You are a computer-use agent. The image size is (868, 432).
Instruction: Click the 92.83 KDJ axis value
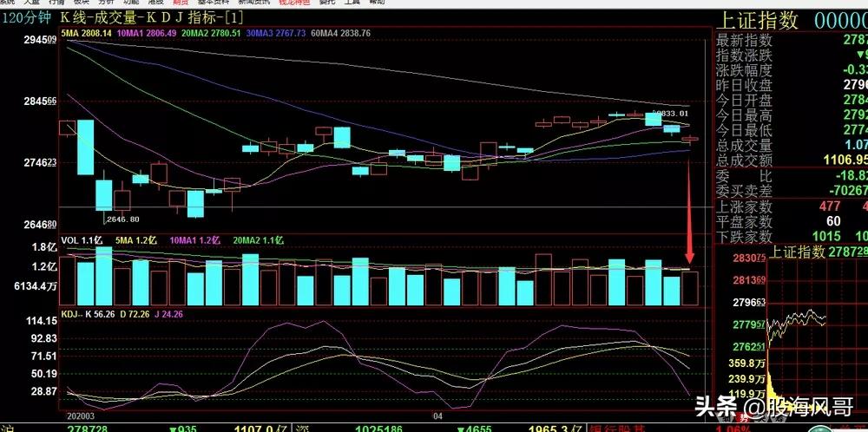44,338
